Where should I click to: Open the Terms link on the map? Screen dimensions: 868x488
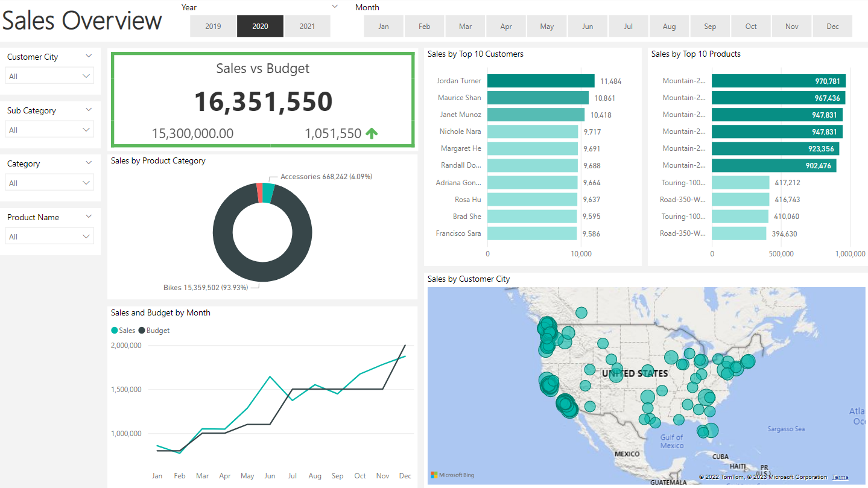pyautogui.click(x=840, y=477)
